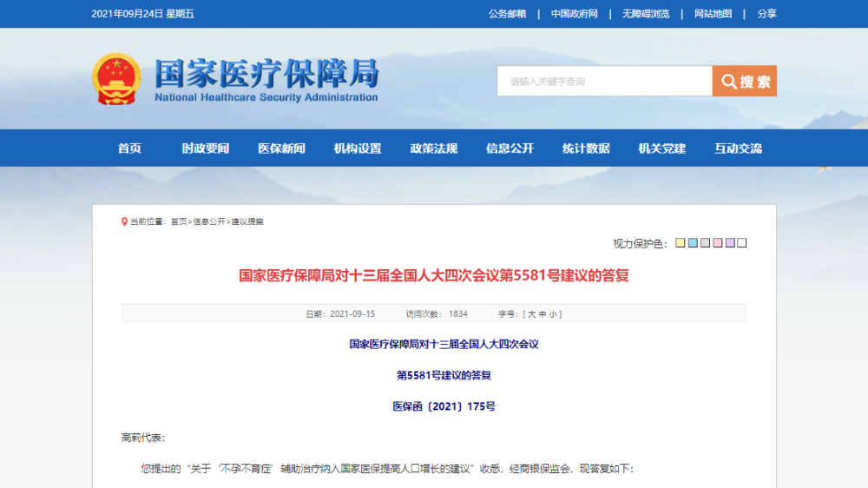Select the white eye-protection color swatch
The height and width of the screenshot is (488, 868).
(742, 242)
